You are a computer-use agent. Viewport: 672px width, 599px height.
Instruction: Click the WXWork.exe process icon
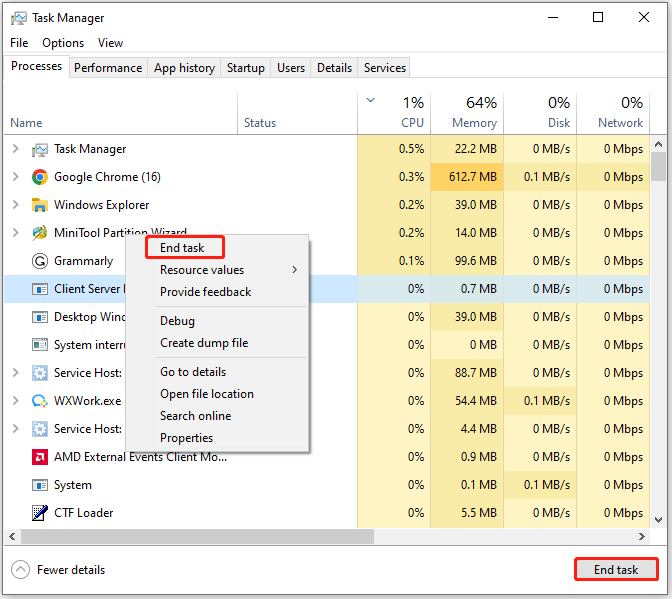(40, 401)
